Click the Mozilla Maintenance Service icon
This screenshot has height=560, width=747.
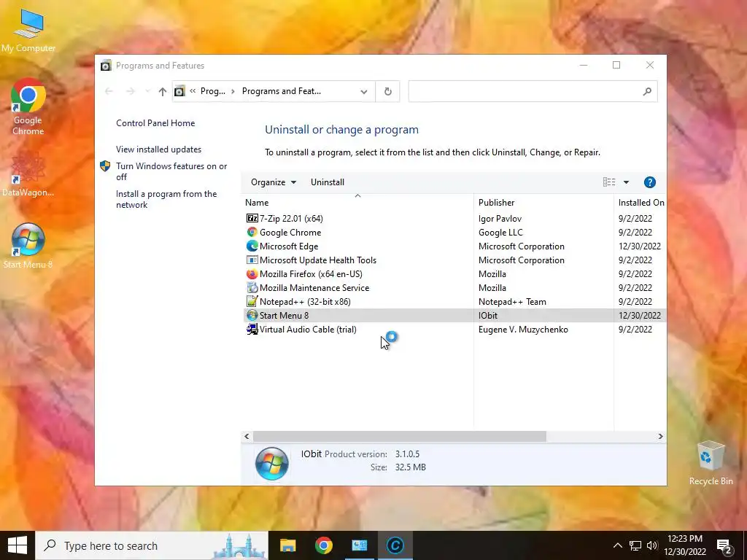tap(252, 287)
